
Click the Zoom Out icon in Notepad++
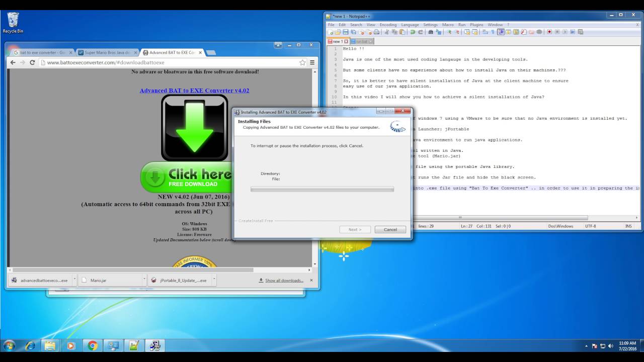tap(457, 32)
